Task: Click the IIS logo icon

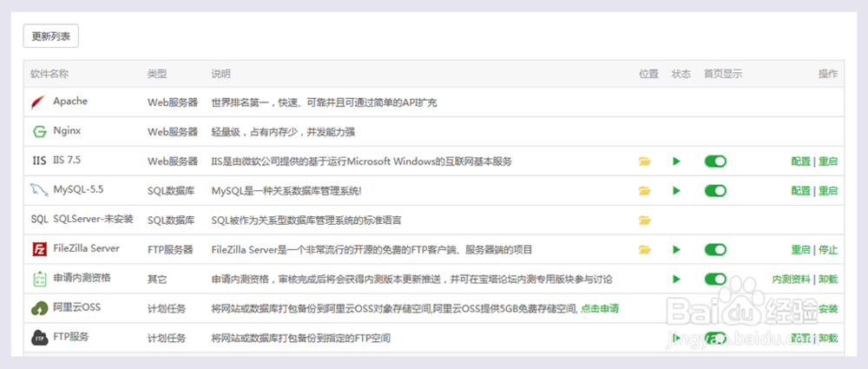Action: (39, 161)
